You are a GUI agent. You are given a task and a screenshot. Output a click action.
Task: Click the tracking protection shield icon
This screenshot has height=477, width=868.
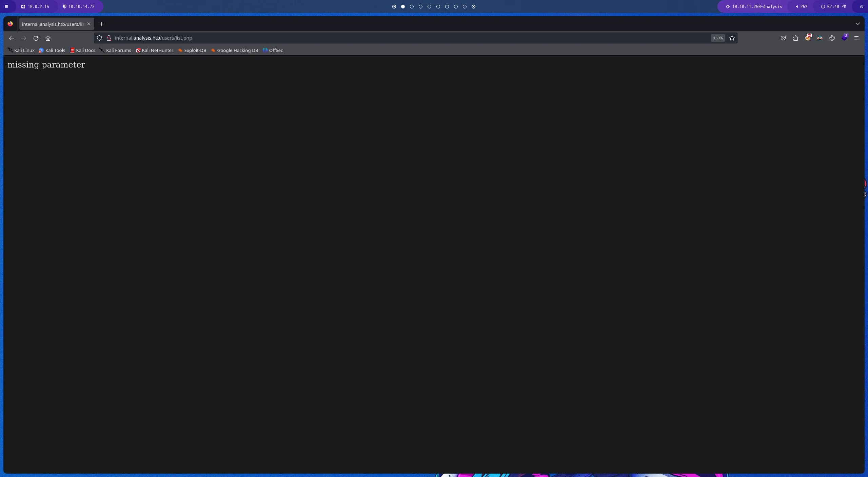click(99, 38)
